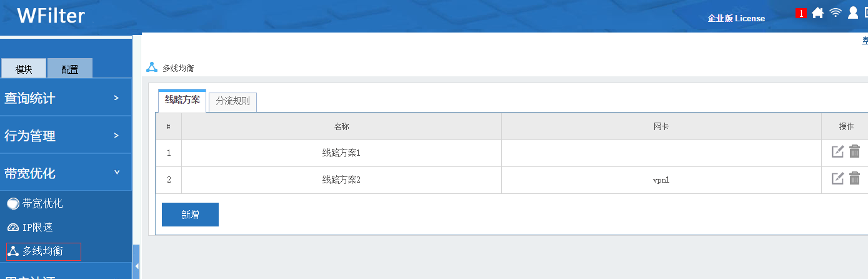Collapse the sidebar with the arrow handle
Screen dimensions: 868x279
[x=137, y=267]
